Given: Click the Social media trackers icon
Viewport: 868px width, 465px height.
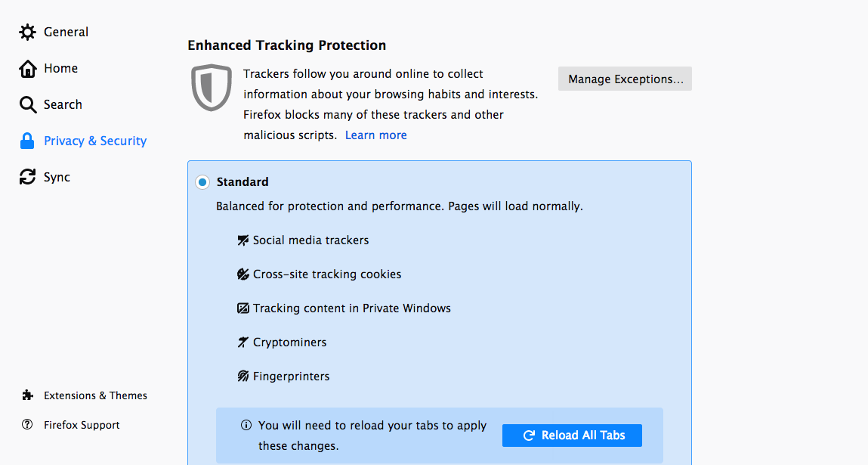Looking at the screenshot, I should [242, 240].
